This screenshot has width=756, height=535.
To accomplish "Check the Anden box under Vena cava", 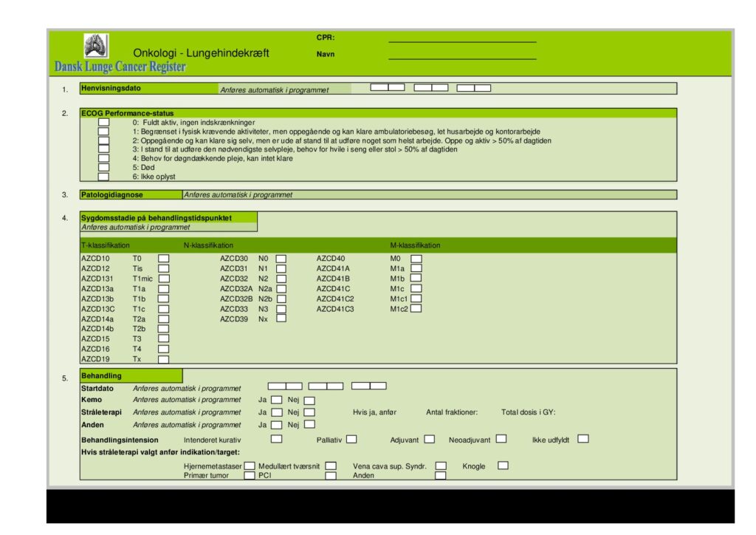I will tap(440, 476).
